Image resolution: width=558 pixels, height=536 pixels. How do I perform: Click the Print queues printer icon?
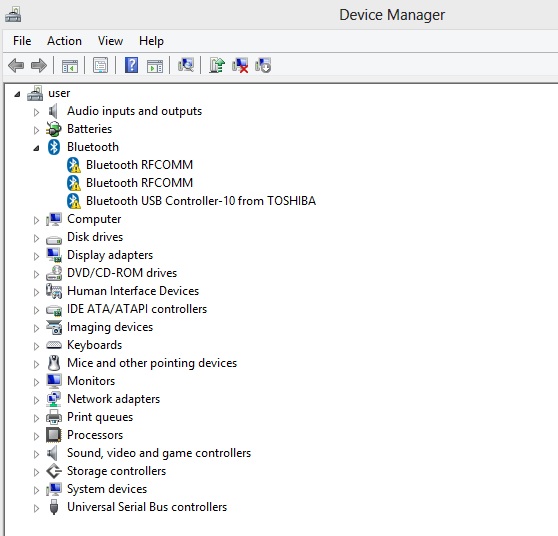(54, 417)
